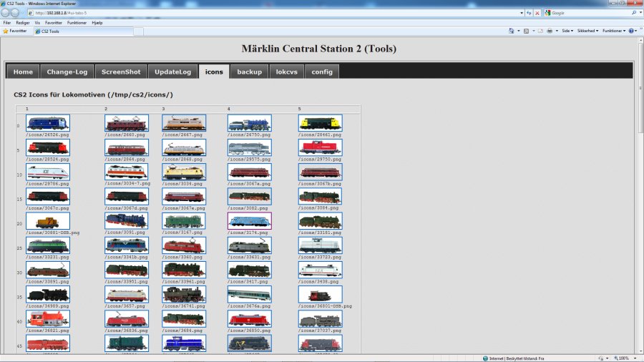
Task: Select locomotive icon 3067a.png
Action: pos(249,172)
